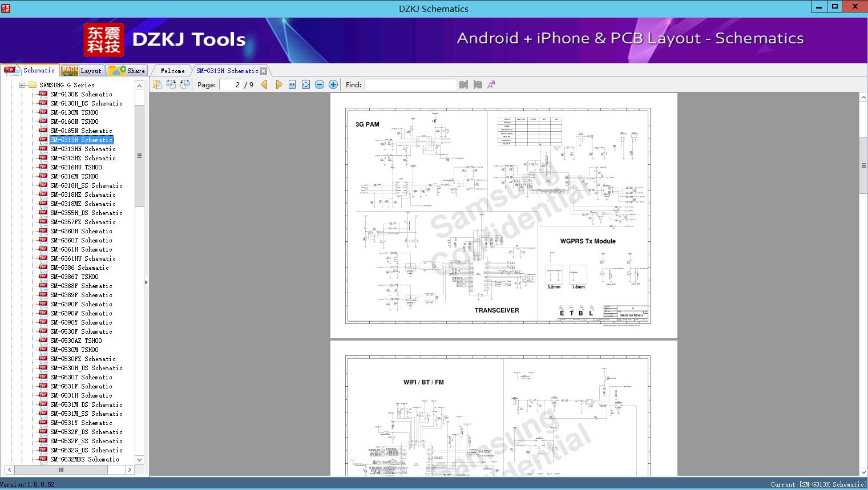
Task: Open SM-G318H_SS Schematic in tree
Action: click(x=86, y=185)
